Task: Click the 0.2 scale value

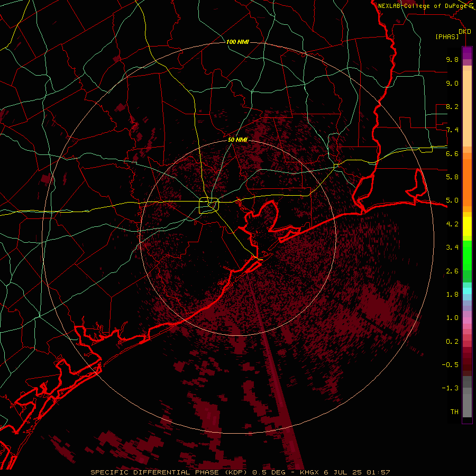Action: click(452, 342)
